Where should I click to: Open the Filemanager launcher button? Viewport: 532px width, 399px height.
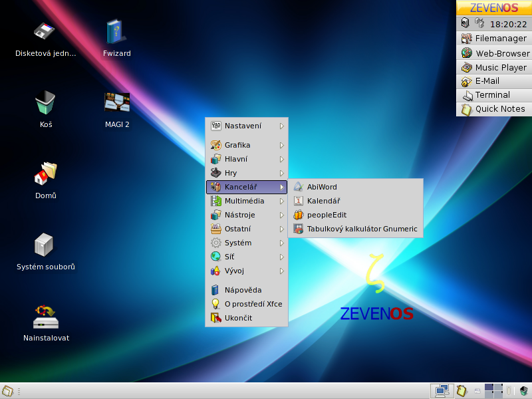tap(494, 39)
